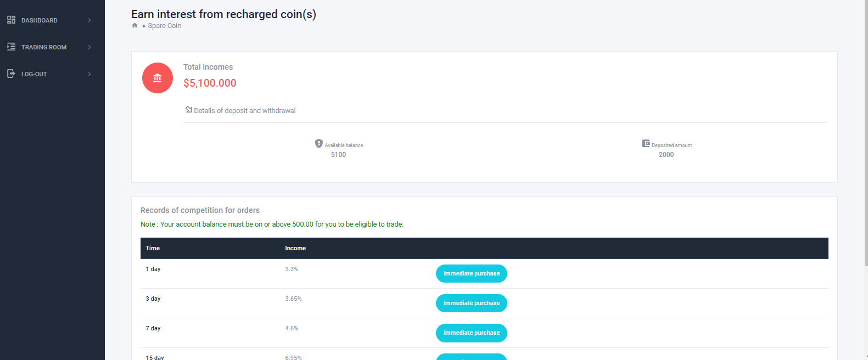Screen dimensions: 868x360
Task: Click the Trading Room list icon
Action: point(11,47)
